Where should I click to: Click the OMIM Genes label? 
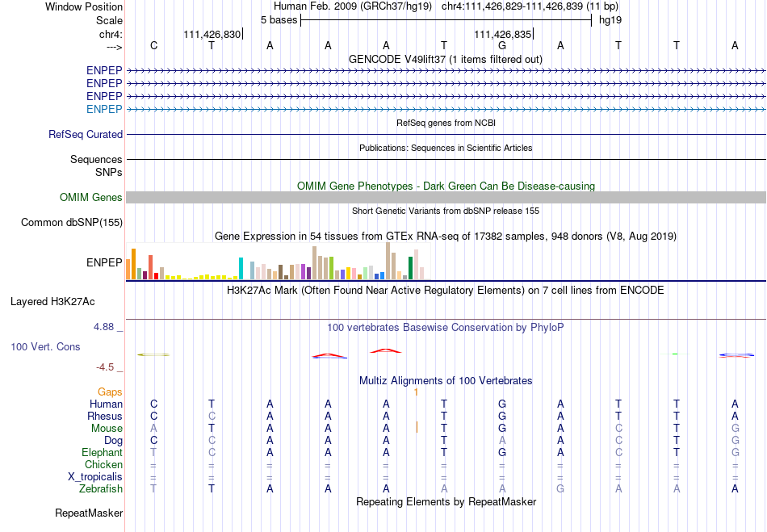91,198
